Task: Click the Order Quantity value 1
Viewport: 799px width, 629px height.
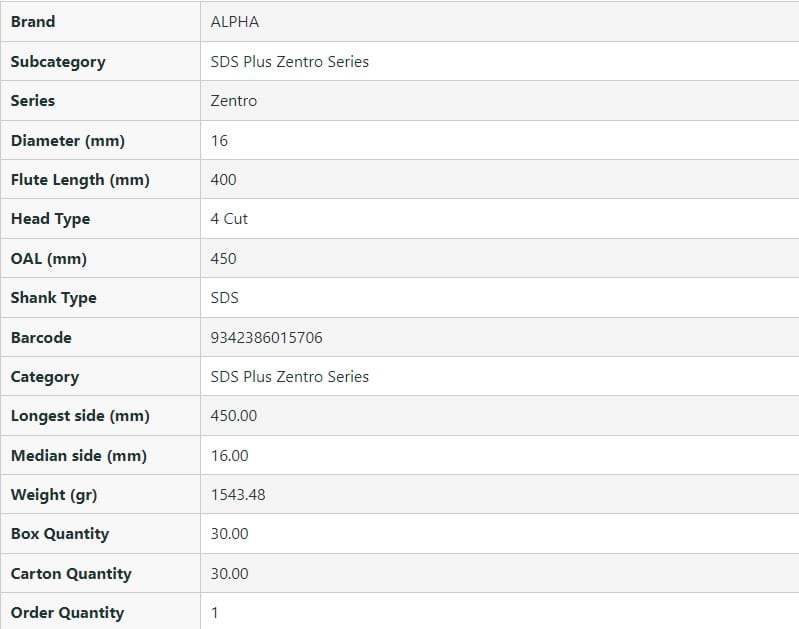Action: 215,613
